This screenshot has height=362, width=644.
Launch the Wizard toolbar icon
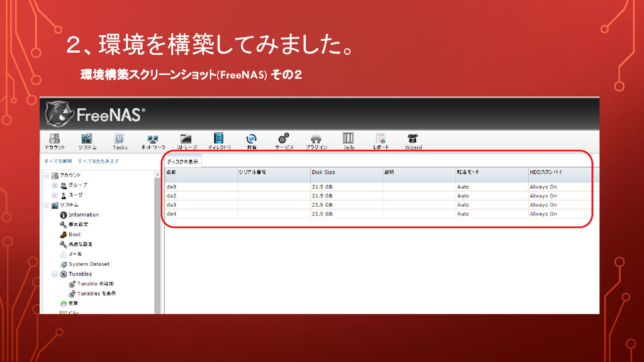pos(413,141)
